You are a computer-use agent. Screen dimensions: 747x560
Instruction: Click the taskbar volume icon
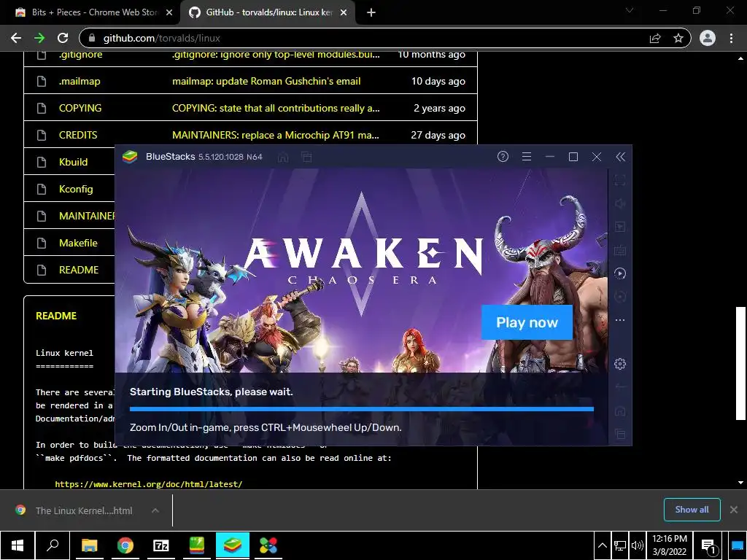(x=637, y=545)
